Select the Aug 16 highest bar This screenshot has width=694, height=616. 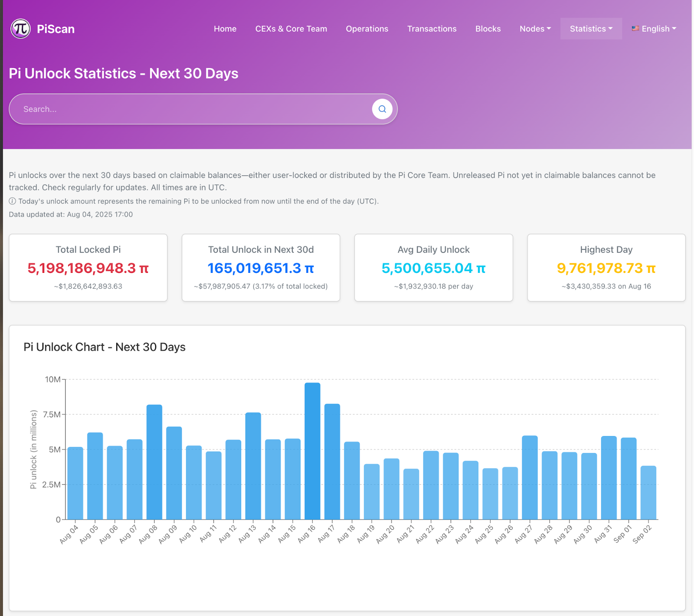pos(312,451)
